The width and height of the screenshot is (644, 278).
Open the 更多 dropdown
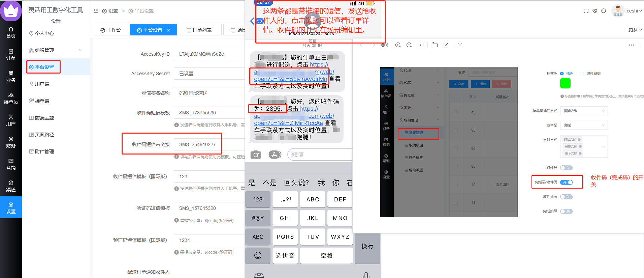635,30
